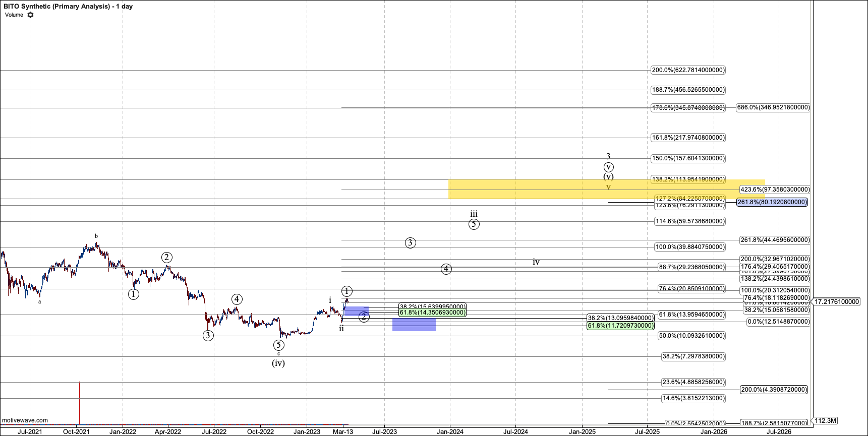Click the 138.2%(24.4398610000) label
The height and width of the screenshot is (436, 868).
click(x=775, y=279)
